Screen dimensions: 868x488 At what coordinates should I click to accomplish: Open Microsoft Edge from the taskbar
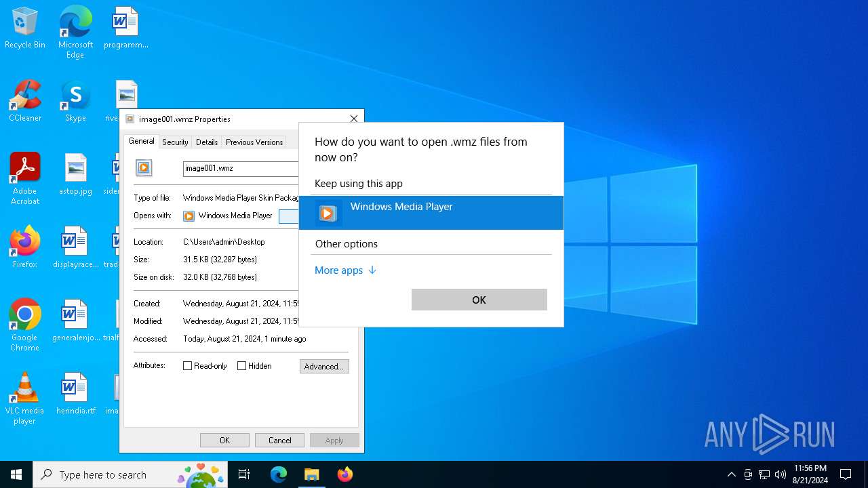(x=279, y=474)
